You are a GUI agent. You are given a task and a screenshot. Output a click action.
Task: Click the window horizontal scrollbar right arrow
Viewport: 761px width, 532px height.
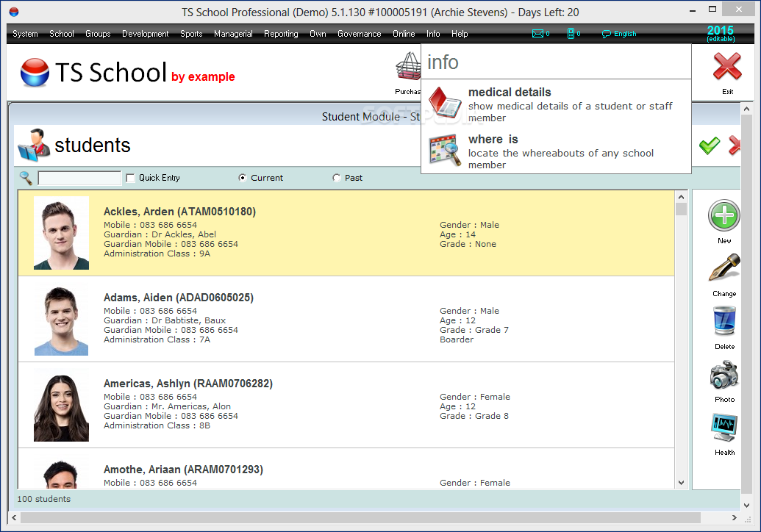[735, 517]
